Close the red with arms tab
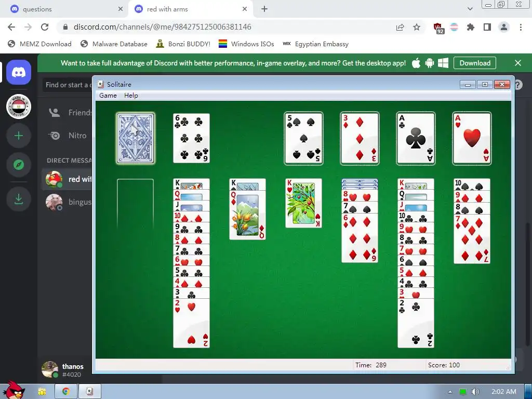532x399 pixels. click(x=245, y=9)
